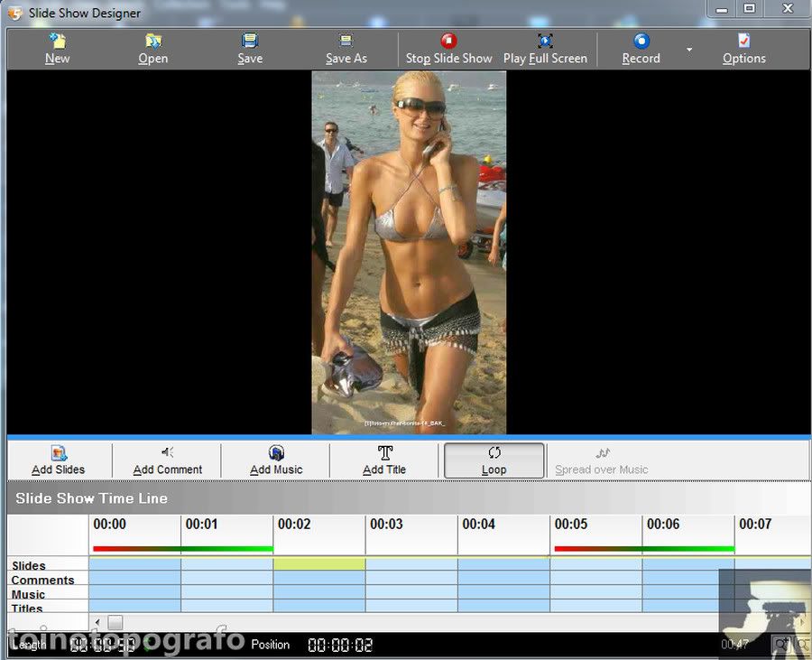Add slides to the time line
This screenshot has width=812, height=660.
pyautogui.click(x=59, y=460)
